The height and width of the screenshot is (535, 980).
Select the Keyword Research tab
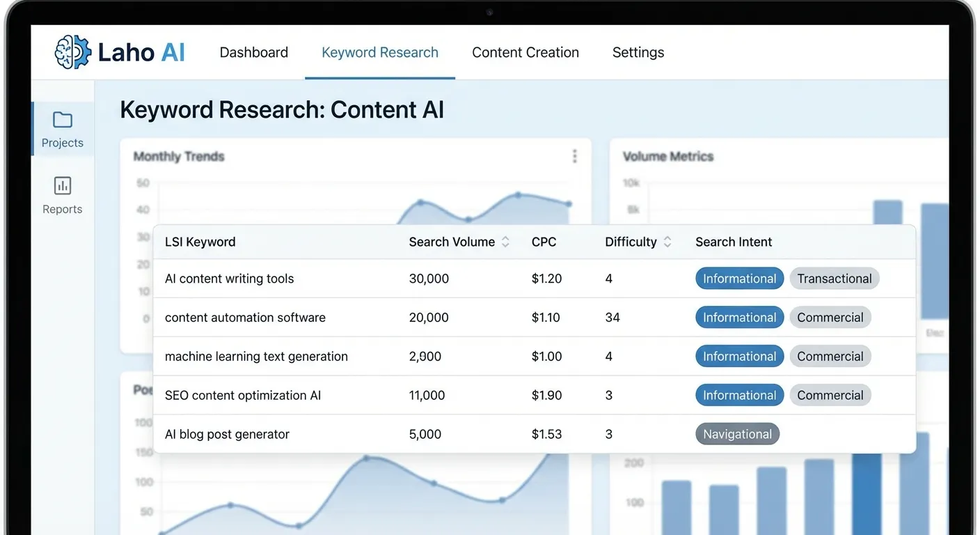(379, 52)
